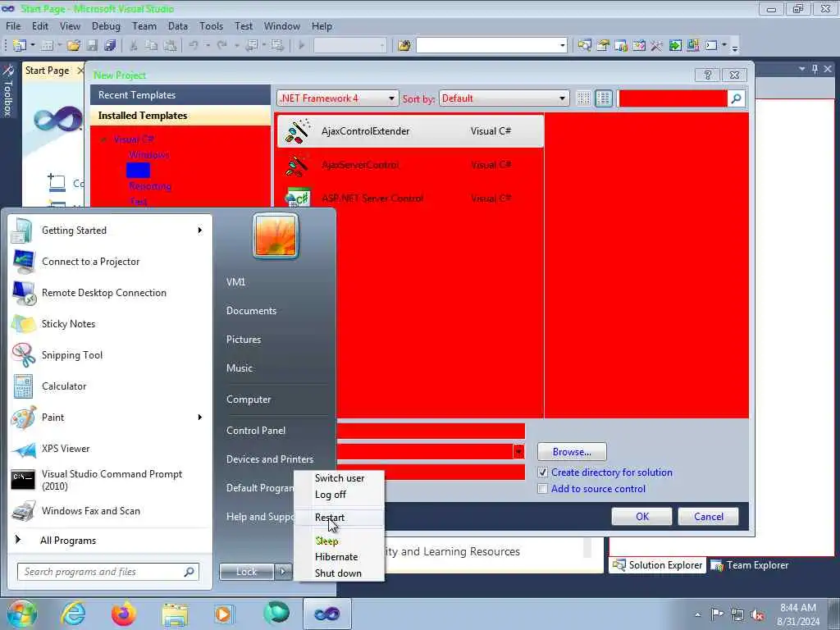Open Solution Explorer from the toolbar icon

tap(584, 46)
